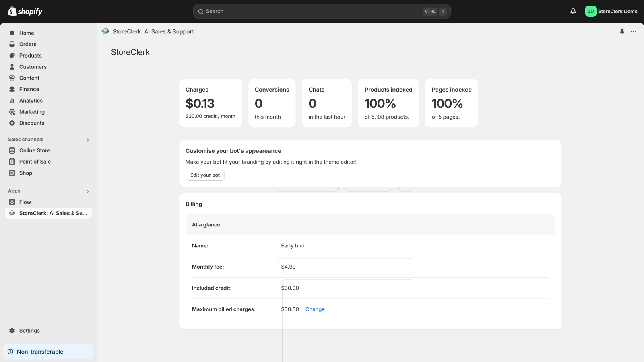Click the Search input field
This screenshot has width=644, height=362.
[322, 11]
